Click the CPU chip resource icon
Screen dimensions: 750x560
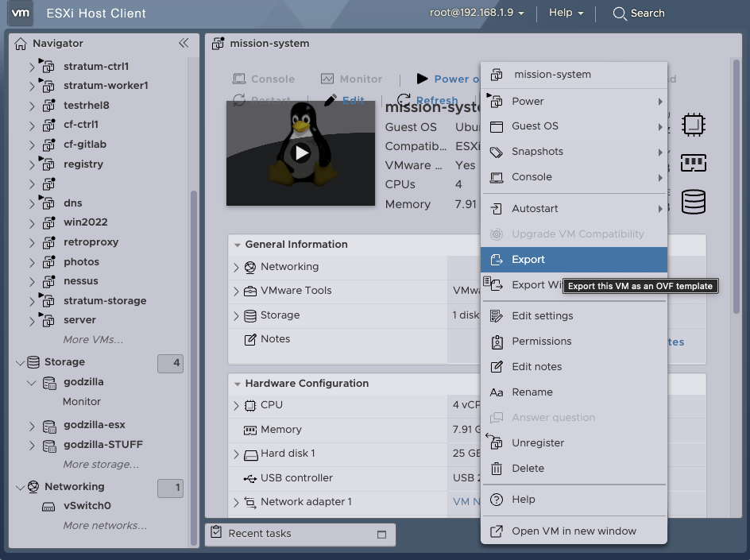click(693, 125)
